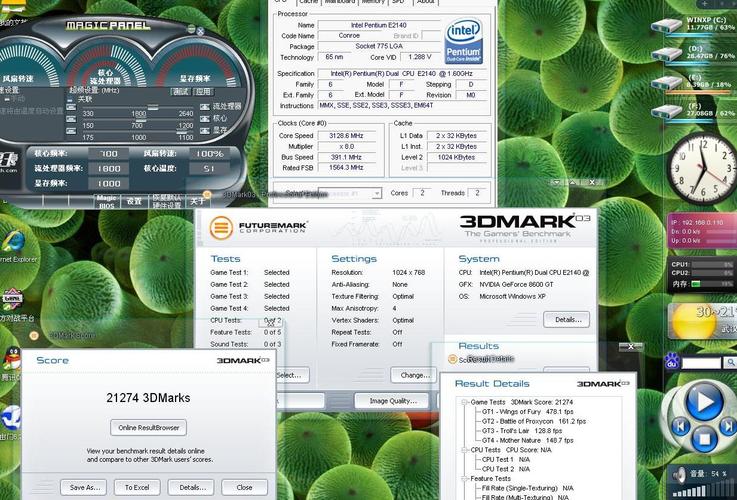Skip to next track in media gadget

[x=728, y=427]
